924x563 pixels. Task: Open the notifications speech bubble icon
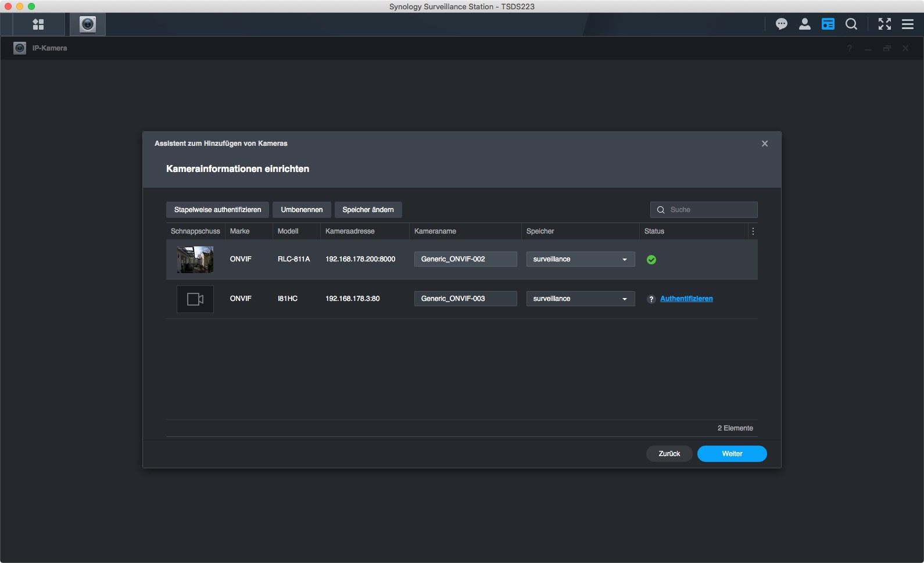(x=781, y=24)
